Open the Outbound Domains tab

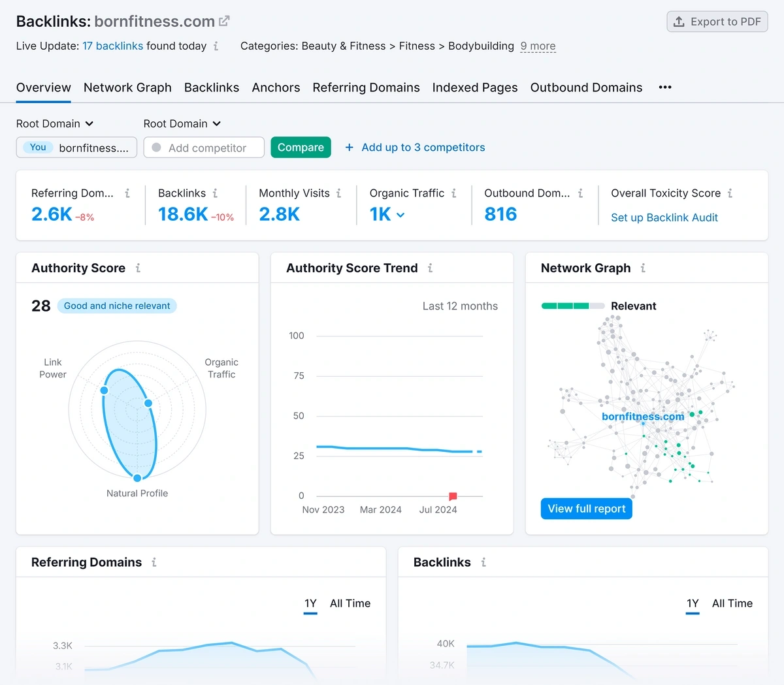[586, 88]
